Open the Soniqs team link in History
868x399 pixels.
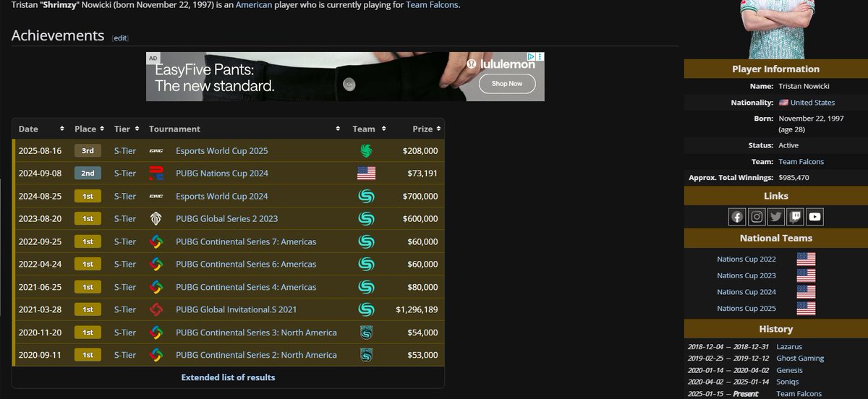(788, 382)
